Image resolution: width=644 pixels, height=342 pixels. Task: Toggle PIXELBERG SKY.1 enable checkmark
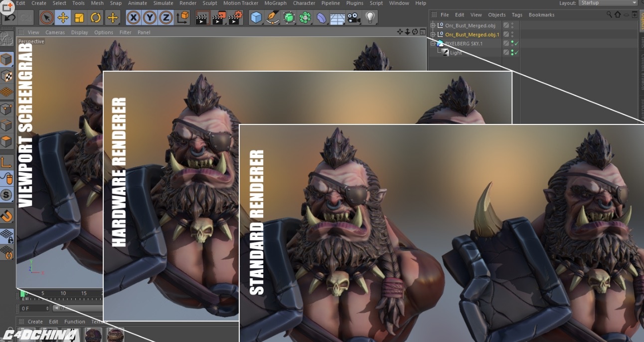[x=517, y=43]
